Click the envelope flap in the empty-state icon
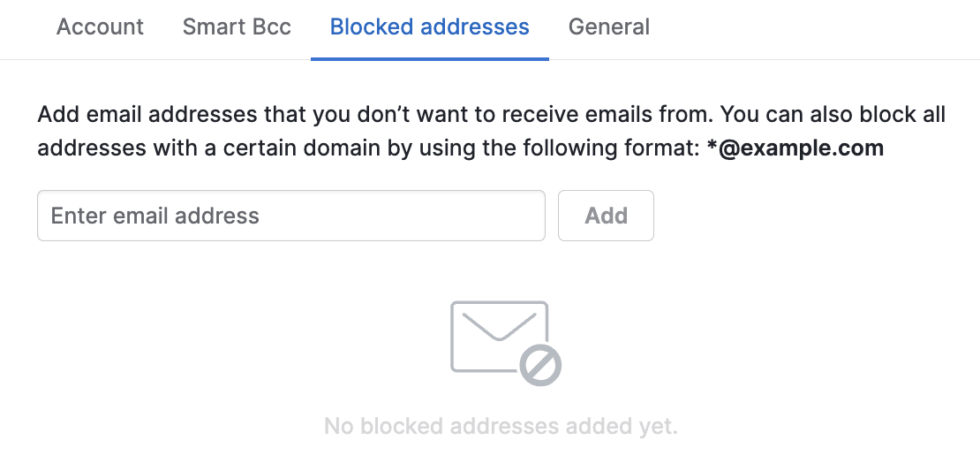 500,325
